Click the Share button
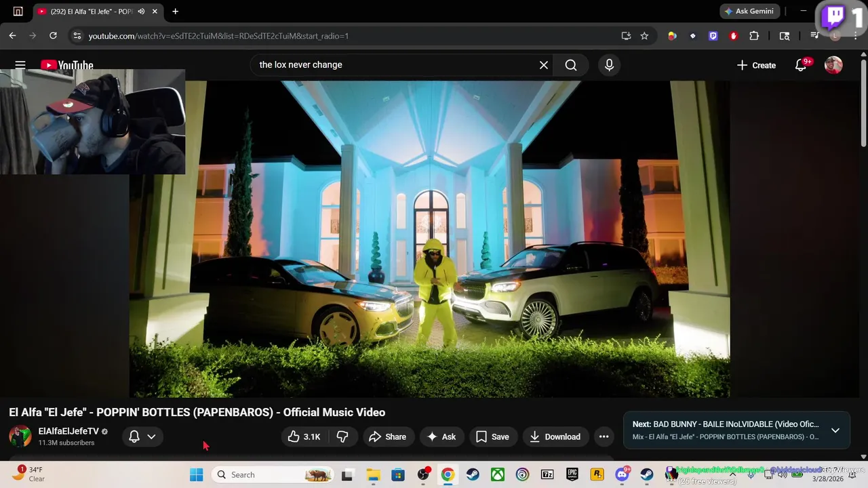The width and height of the screenshot is (868, 488). coord(388,437)
